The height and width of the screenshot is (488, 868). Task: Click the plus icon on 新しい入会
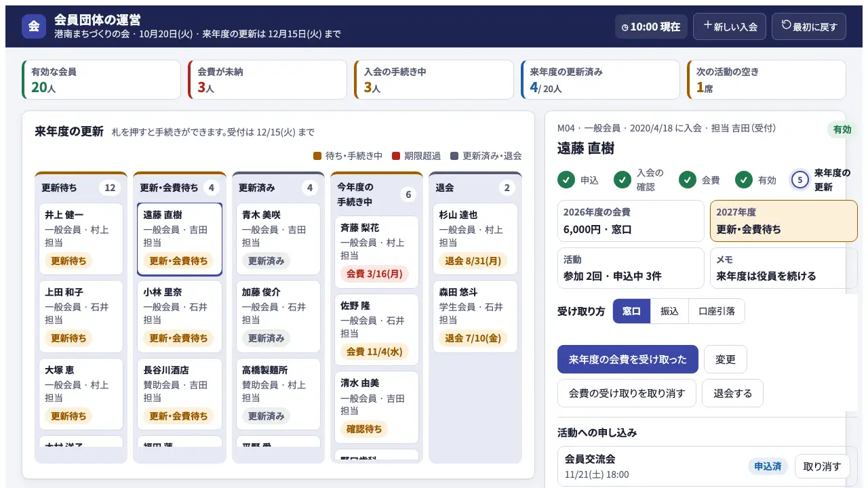708,25
